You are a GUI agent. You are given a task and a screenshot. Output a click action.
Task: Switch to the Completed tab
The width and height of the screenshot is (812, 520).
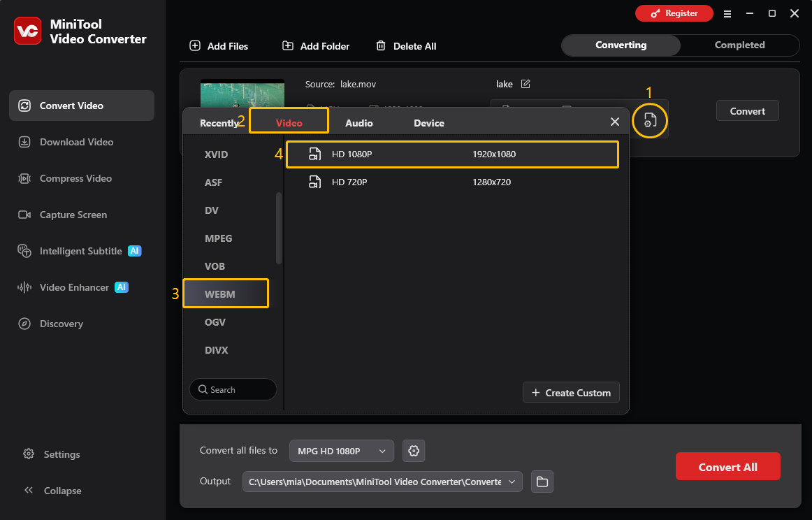click(x=739, y=45)
